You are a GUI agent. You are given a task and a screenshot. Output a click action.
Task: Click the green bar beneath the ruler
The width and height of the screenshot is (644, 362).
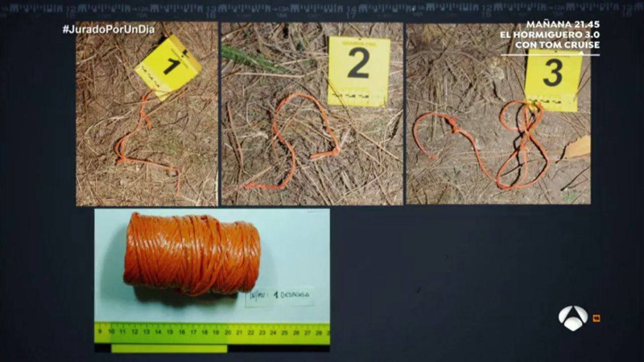(169, 348)
